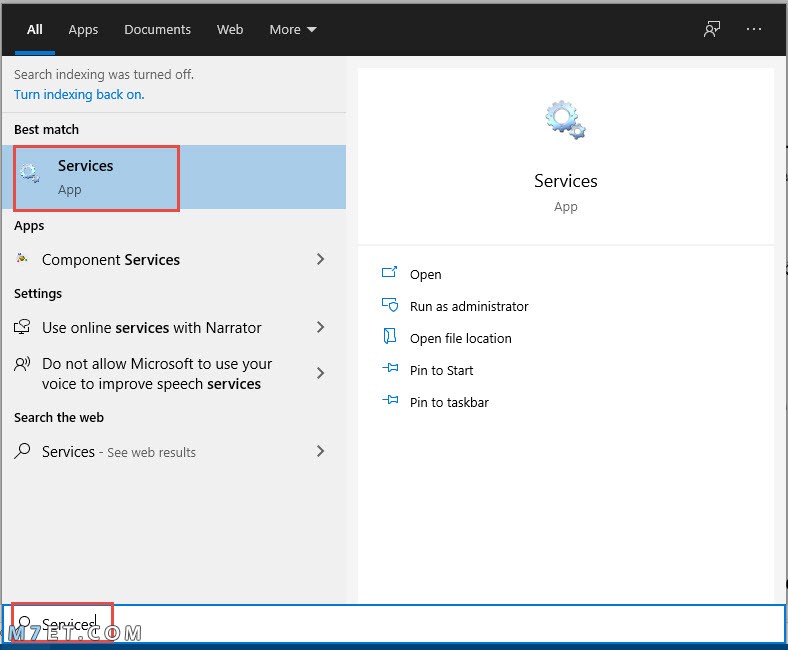Click the Run as administrator shield icon
The width and height of the screenshot is (788, 650).
tap(389, 305)
